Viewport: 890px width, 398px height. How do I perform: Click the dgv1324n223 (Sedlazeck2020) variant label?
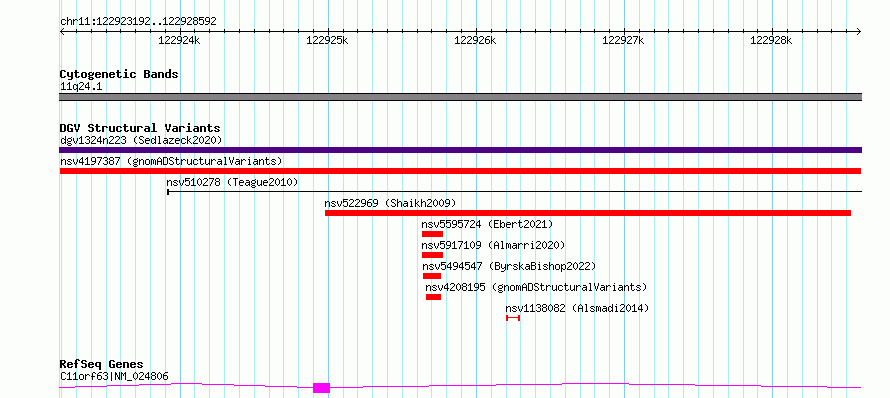tap(141, 140)
